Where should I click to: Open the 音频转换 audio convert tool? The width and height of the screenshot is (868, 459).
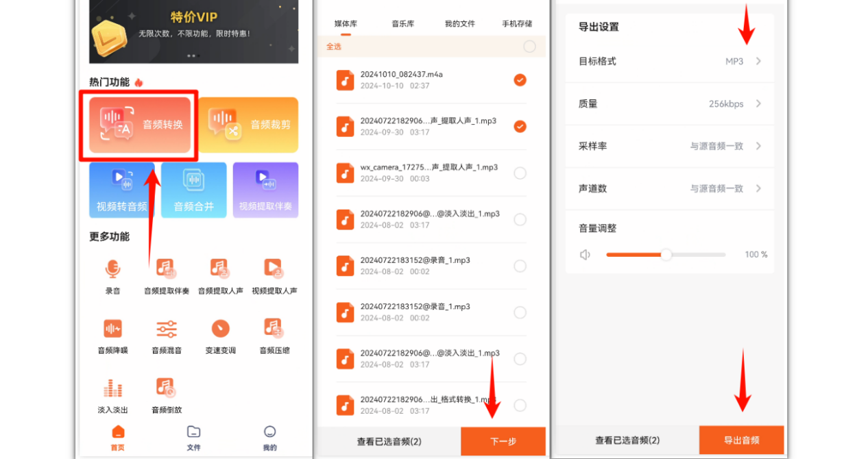(140, 125)
